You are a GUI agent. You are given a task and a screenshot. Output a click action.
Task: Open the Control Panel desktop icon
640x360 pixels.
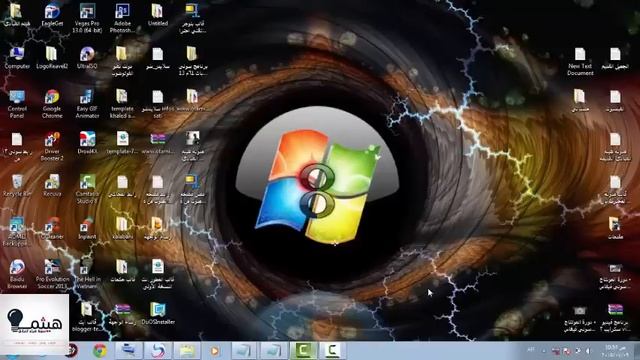pos(17,104)
